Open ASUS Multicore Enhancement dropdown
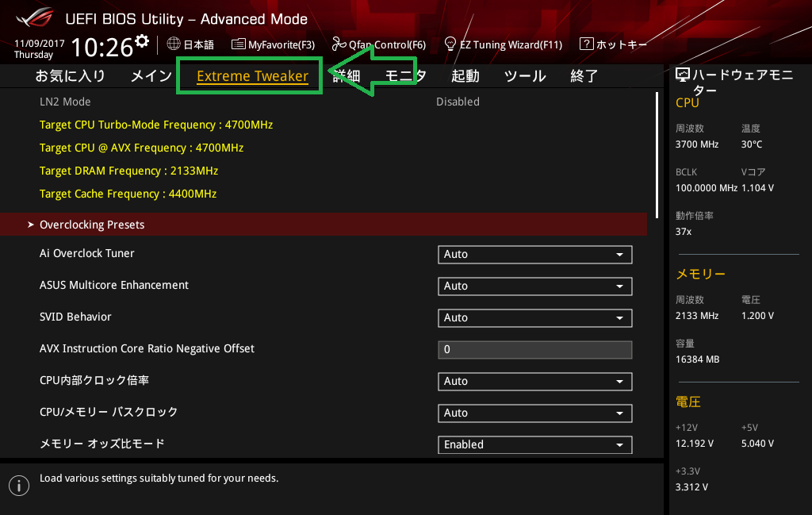The image size is (812, 515). tap(535, 286)
